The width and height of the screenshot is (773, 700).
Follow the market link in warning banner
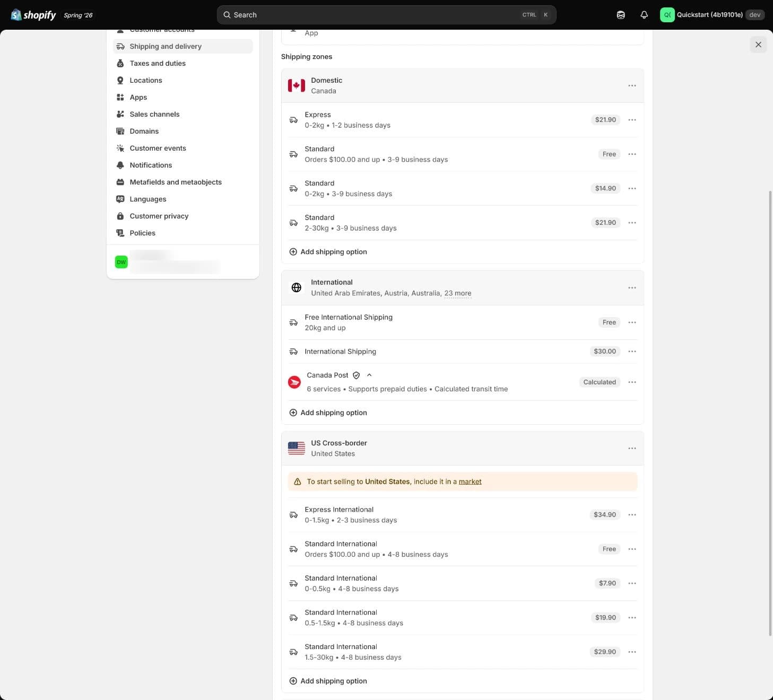click(470, 482)
